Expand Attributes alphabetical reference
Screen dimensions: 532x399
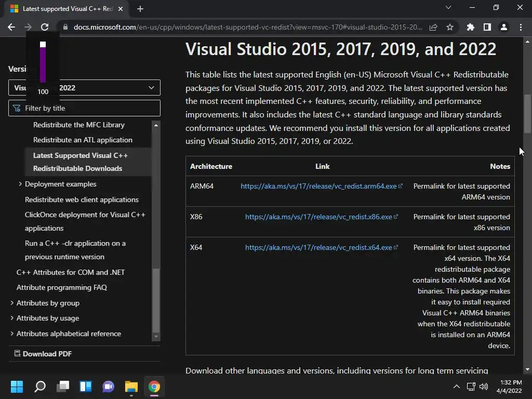click(x=12, y=334)
